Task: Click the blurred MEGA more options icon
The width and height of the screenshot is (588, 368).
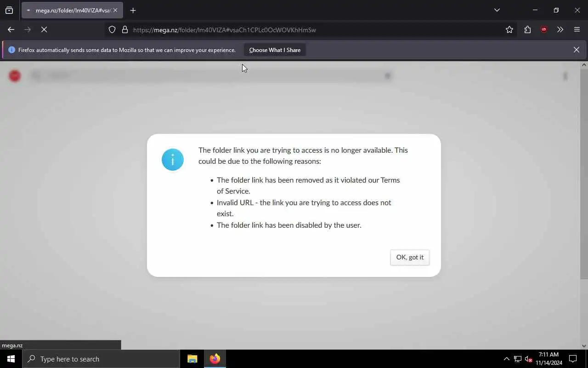Action: [x=565, y=76]
